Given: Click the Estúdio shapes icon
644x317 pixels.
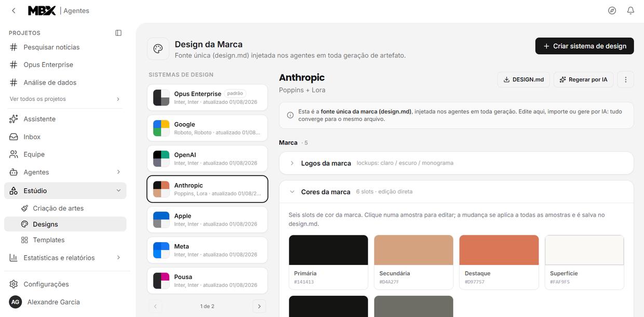Looking at the screenshot, I should point(14,191).
